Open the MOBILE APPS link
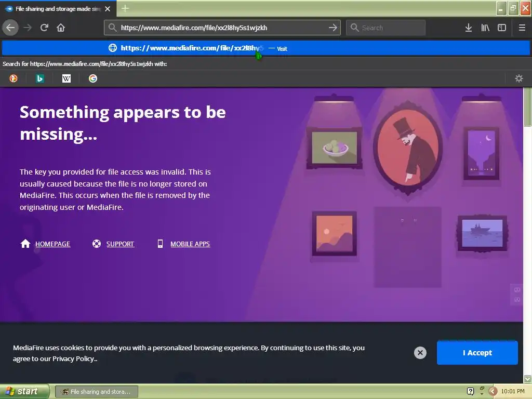The height and width of the screenshot is (399, 532). click(190, 244)
